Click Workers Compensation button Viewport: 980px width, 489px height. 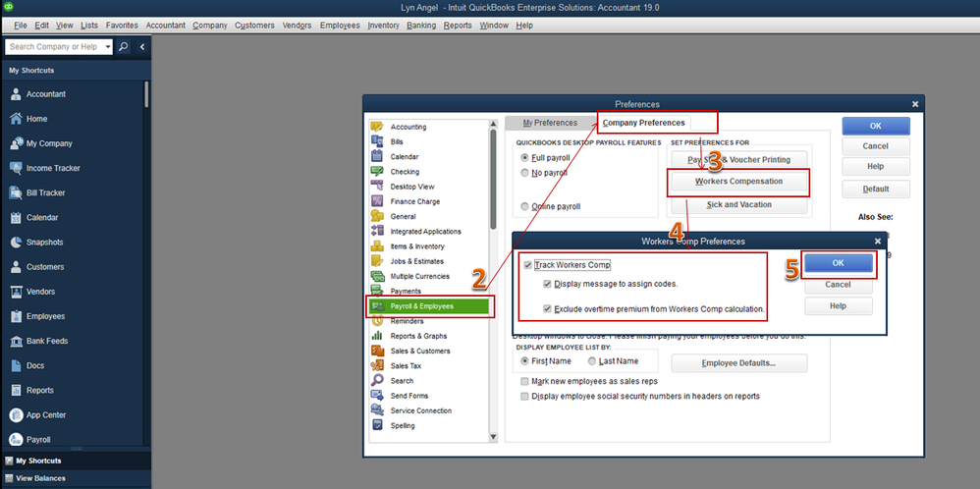coord(738,182)
